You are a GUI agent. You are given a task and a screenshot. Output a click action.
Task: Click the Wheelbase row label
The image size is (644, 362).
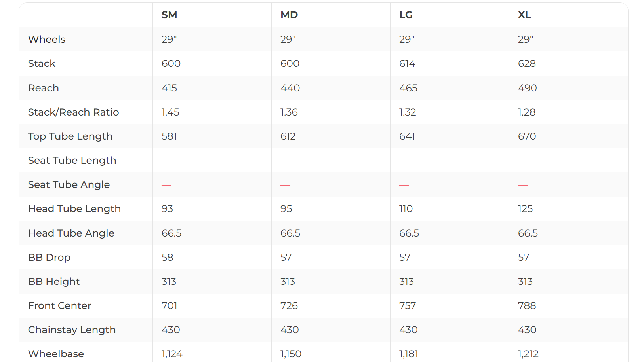click(x=56, y=354)
